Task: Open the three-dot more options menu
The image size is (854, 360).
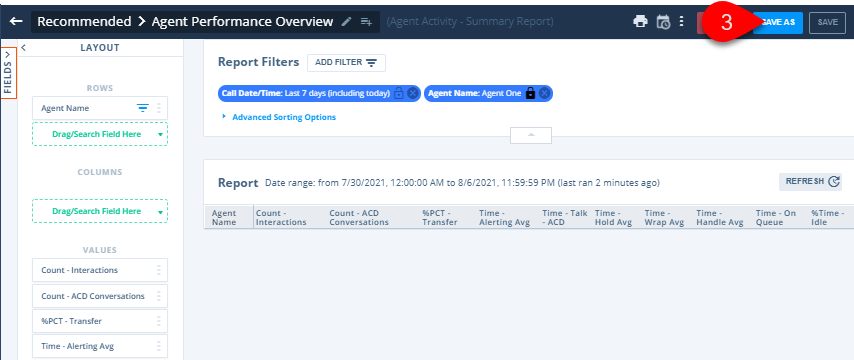Action: (x=681, y=22)
